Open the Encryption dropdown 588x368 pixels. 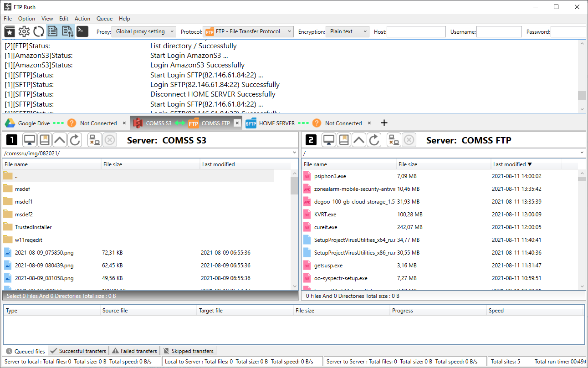[x=347, y=31]
